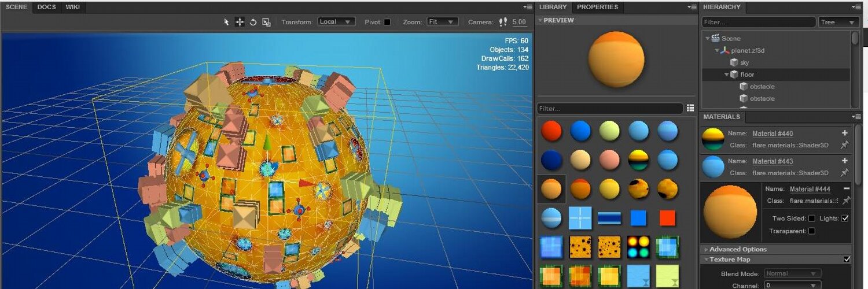Activate the move/translate tool
Image resolution: width=868 pixels, height=289 pixels.
click(240, 22)
